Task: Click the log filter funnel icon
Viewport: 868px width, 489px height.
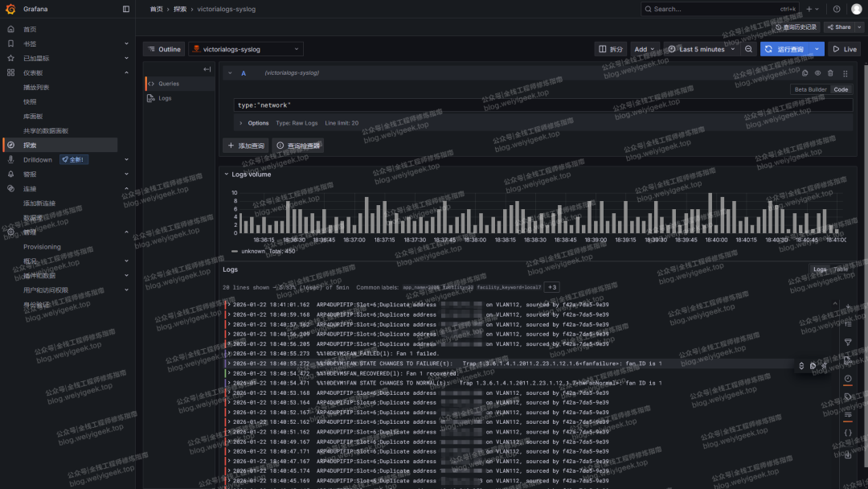Action: (848, 343)
